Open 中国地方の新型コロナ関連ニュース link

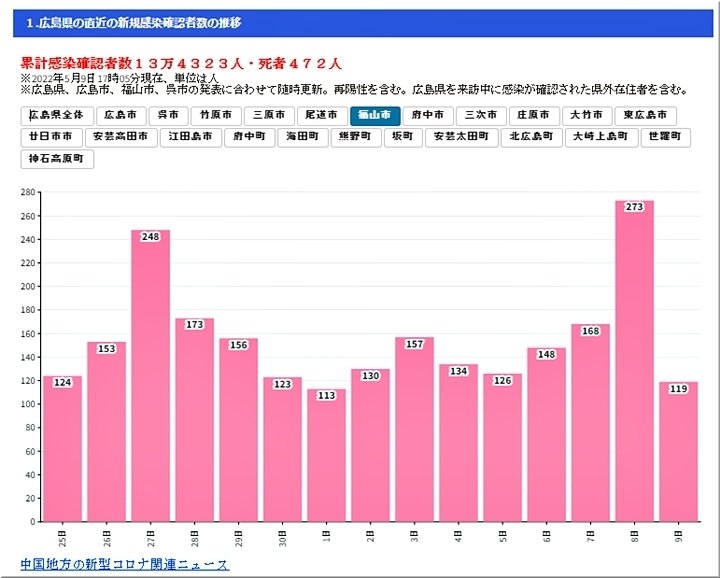point(125,565)
